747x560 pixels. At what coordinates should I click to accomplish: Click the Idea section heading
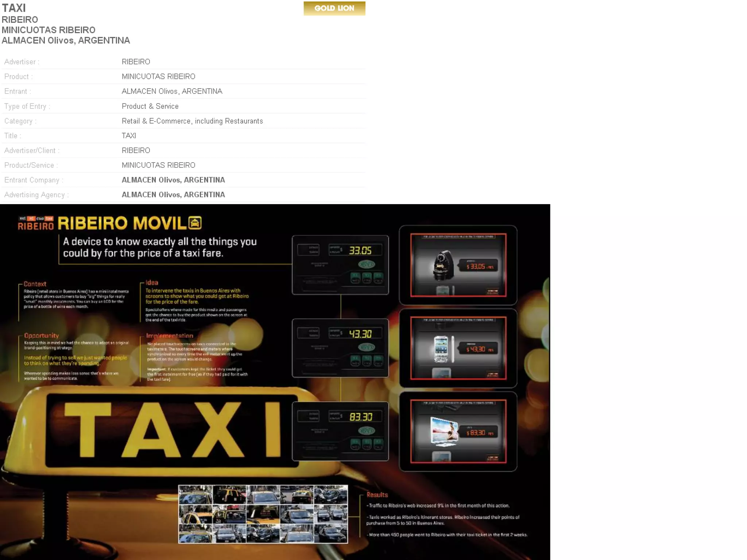(x=152, y=283)
